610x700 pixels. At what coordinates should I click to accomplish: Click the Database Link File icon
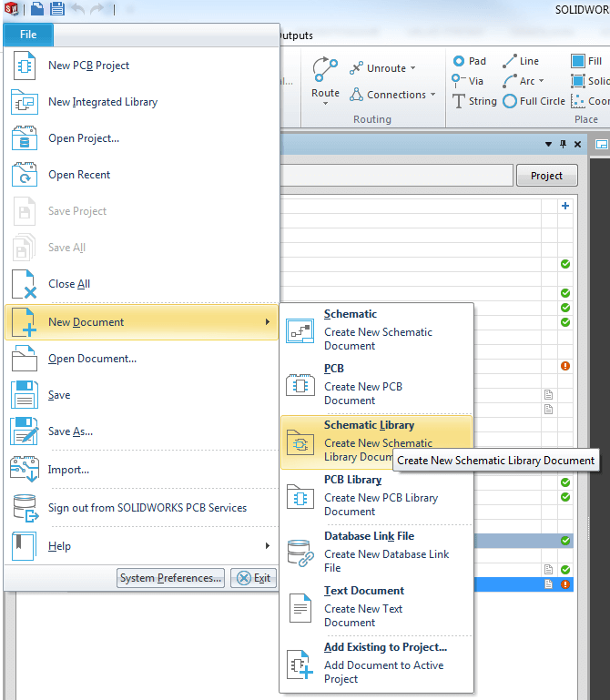tap(300, 553)
